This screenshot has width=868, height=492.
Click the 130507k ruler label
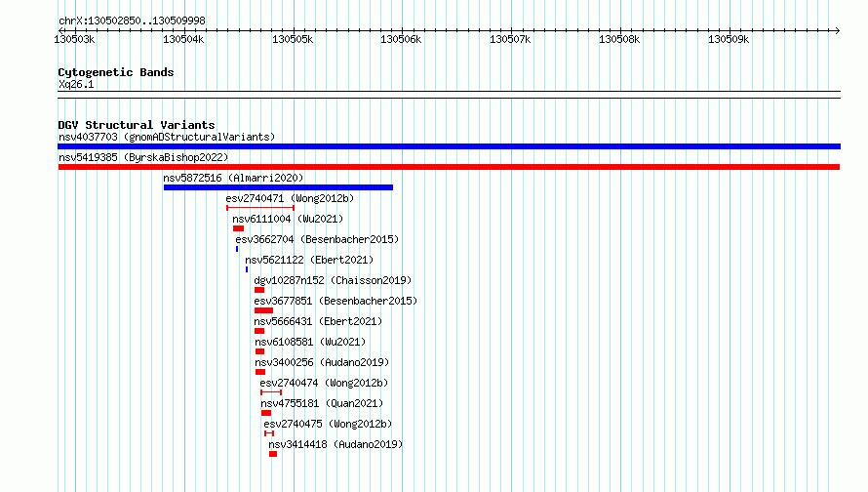point(510,39)
